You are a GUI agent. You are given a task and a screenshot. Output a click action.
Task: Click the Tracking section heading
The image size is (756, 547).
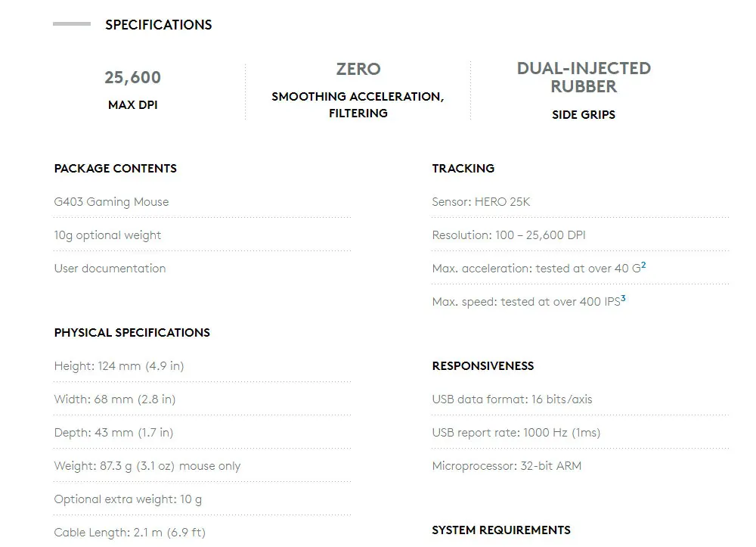click(x=463, y=169)
